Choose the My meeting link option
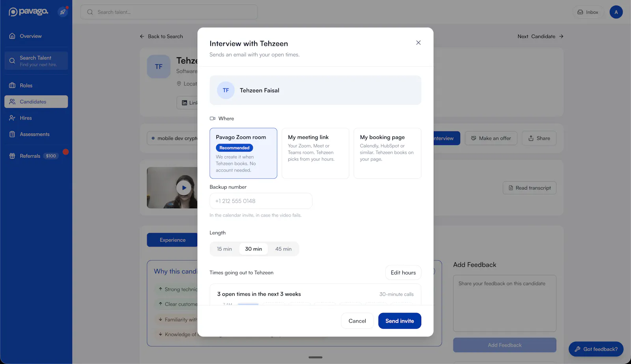Screen dimensions: 631x364 [315, 153]
